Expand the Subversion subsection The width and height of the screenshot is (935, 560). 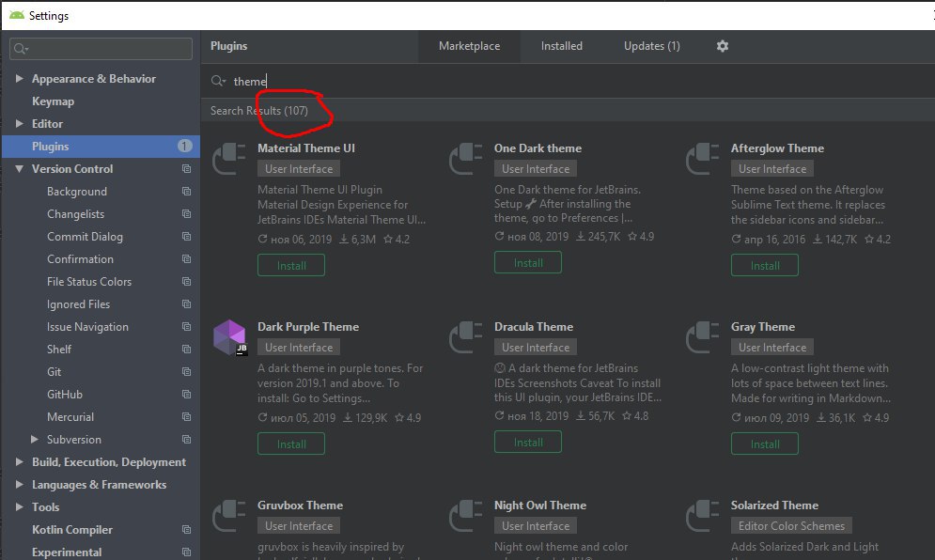pyautogui.click(x=35, y=440)
